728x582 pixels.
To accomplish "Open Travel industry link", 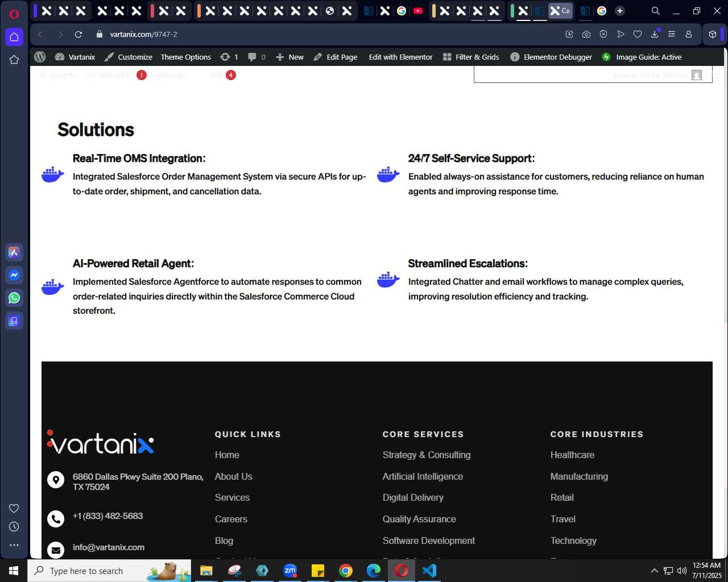I will (563, 519).
